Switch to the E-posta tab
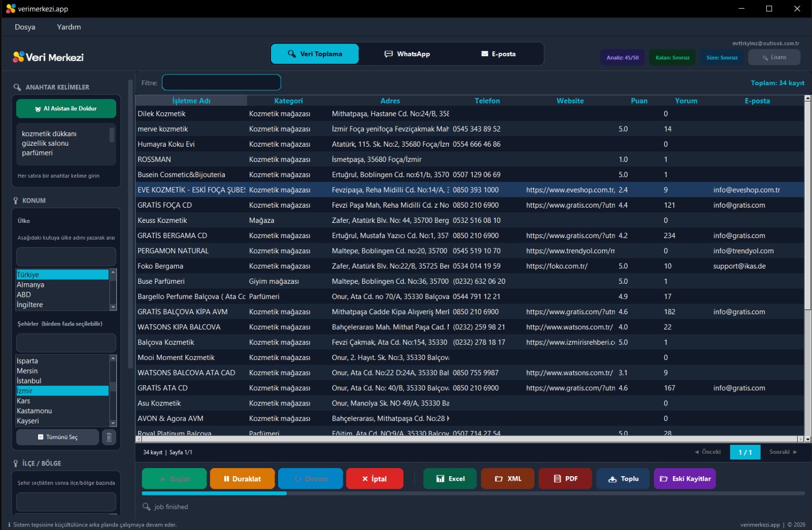Screen dimensions: 812x530 [498, 54]
